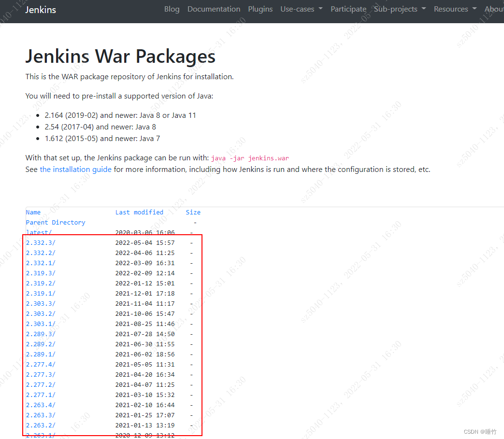Click the 2.54 (2017-04) Java 8 line
The image size is (504, 439).
pos(101,127)
